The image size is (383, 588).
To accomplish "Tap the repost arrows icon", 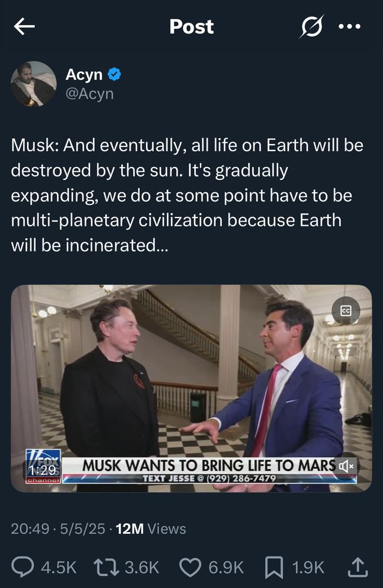I will 106,567.
